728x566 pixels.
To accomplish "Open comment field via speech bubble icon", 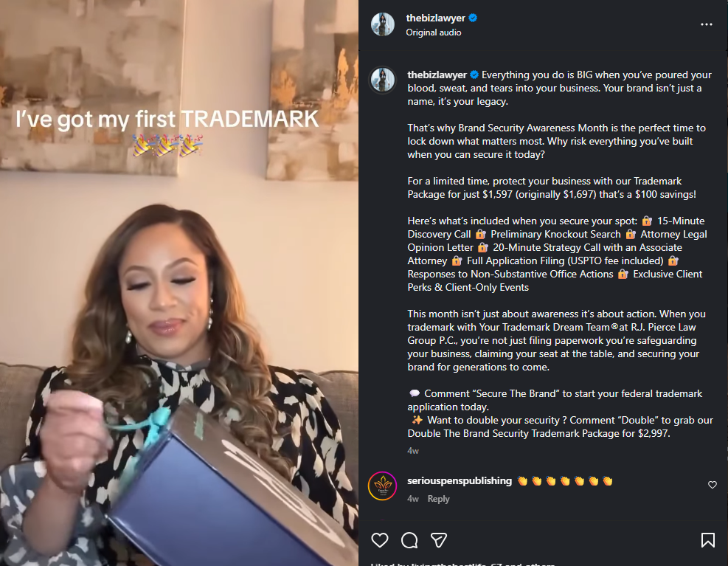I will point(409,540).
